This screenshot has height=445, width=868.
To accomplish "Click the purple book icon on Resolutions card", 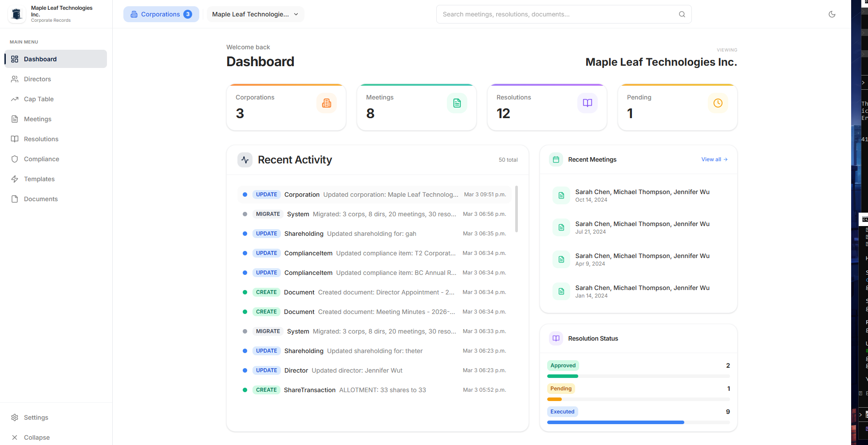I will [x=588, y=103].
